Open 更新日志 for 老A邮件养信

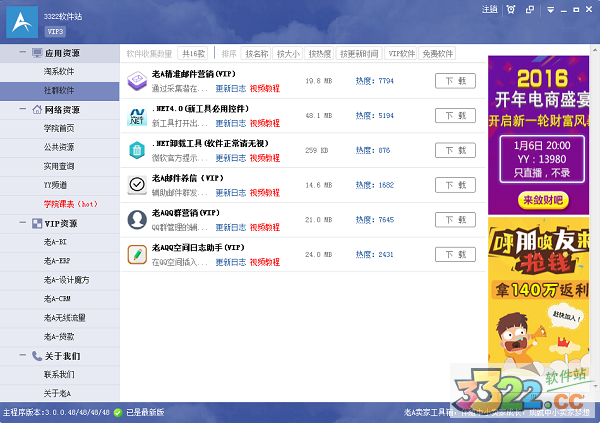point(231,193)
